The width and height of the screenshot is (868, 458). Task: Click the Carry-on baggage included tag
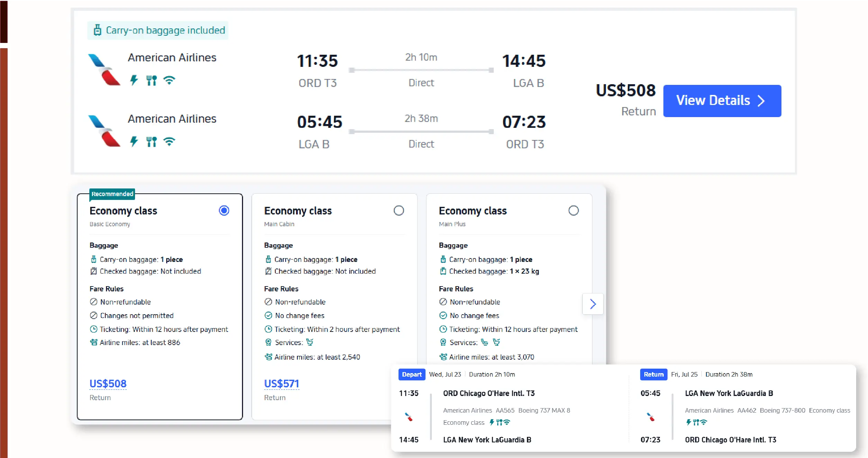165,30
